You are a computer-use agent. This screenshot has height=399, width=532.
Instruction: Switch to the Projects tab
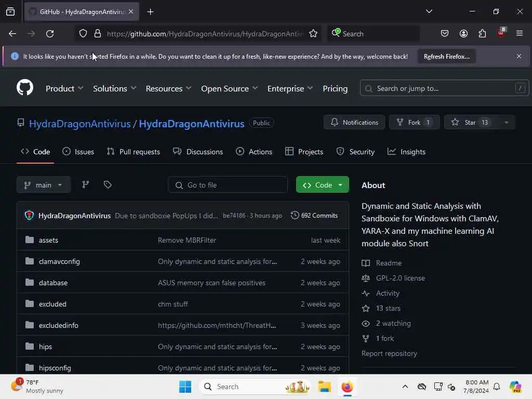point(304,152)
